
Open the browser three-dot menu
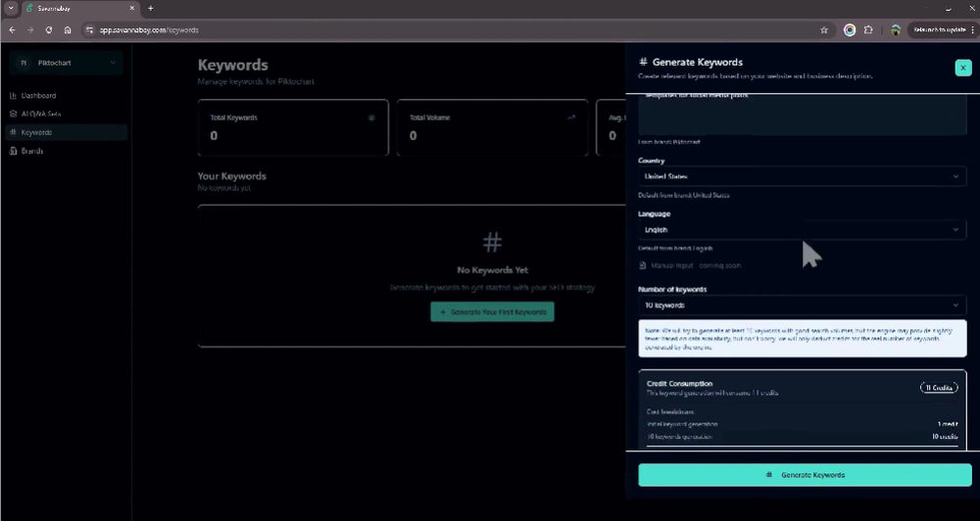[973, 30]
